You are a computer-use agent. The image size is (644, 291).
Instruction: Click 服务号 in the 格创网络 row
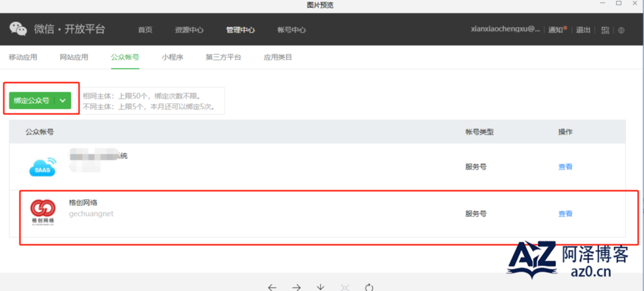(x=476, y=214)
